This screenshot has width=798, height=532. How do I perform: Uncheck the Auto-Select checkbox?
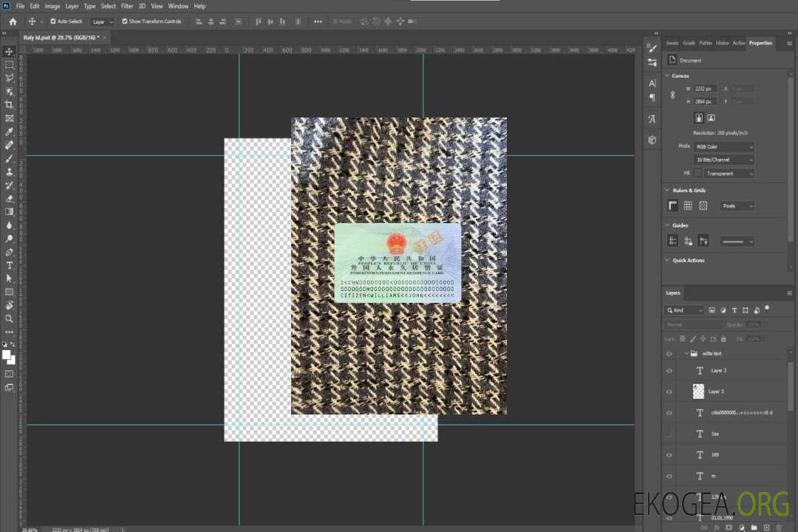click(x=52, y=21)
